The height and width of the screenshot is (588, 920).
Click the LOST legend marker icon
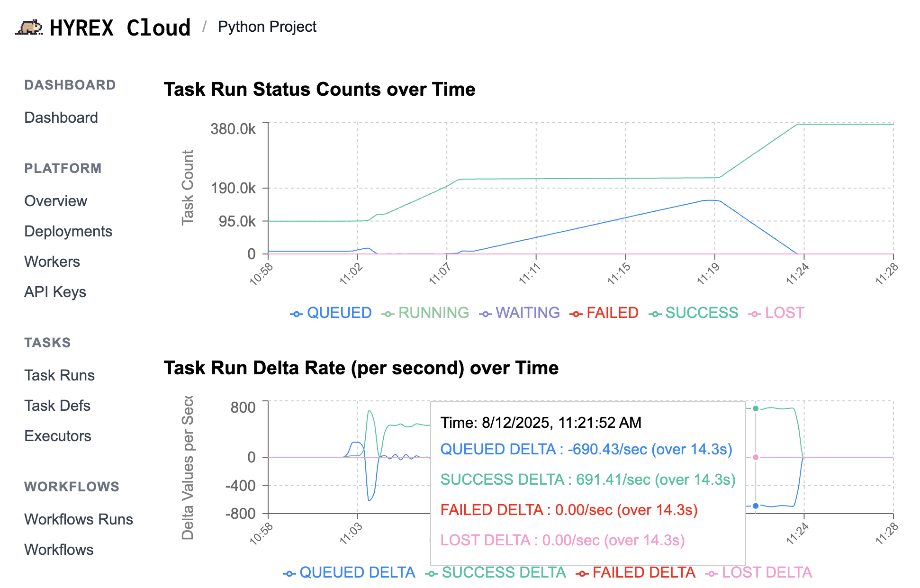coord(754,314)
